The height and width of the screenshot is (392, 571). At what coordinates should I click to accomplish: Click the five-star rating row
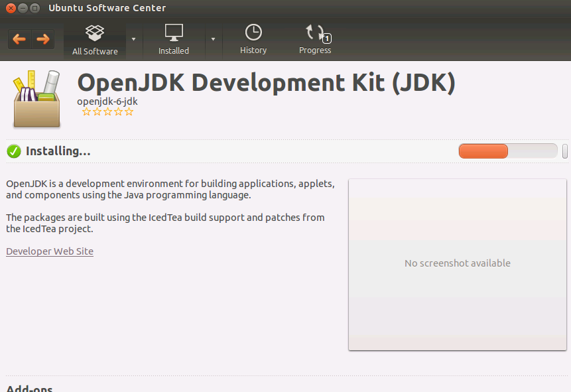[108, 112]
